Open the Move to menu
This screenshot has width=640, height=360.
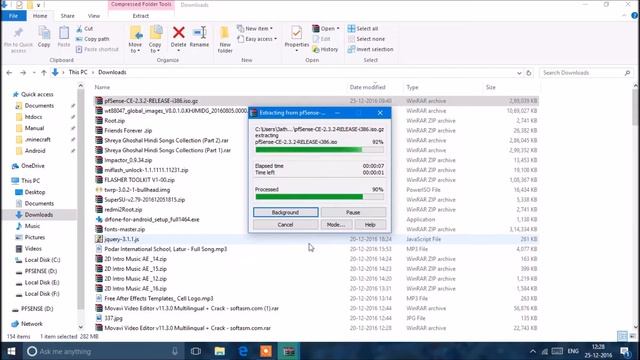pyautogui.click(x=135, y=40)
